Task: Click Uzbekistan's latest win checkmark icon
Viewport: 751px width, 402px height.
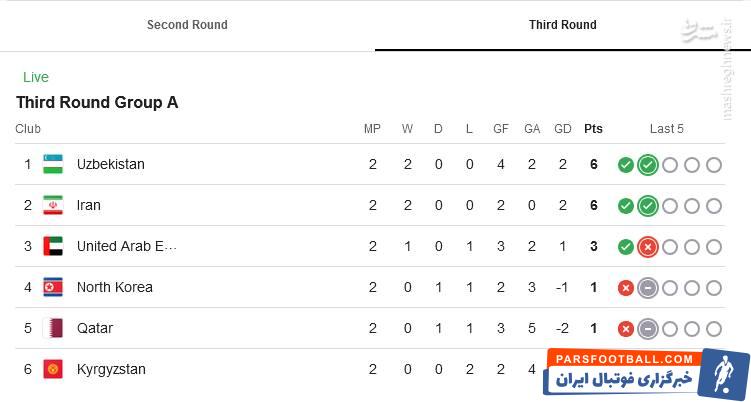Action: click(648, 165)
